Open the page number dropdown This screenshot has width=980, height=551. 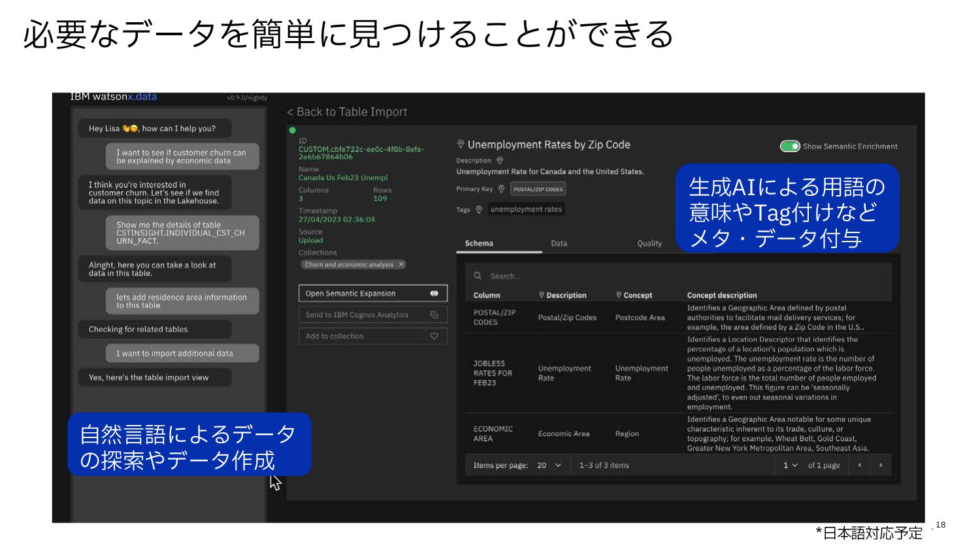coord(791,465)
